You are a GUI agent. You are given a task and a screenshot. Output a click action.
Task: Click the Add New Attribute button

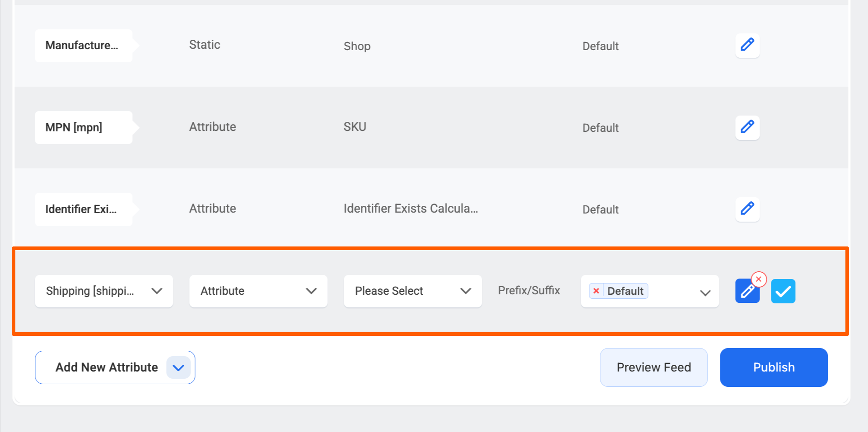coord(107,367)
